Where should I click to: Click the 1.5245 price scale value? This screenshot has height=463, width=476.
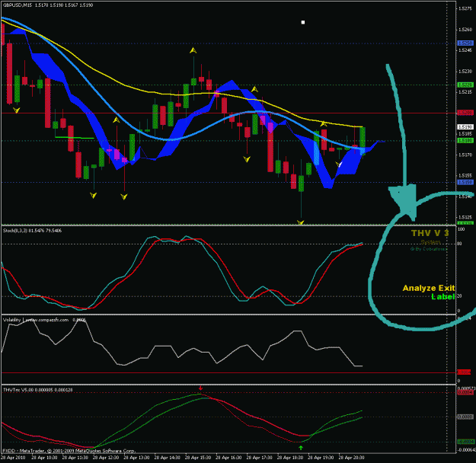tap(465, 50)
